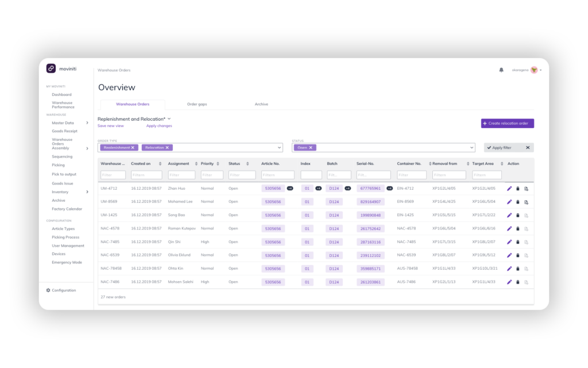
Task: Edit the UM-4712 order with pencil icon
Action: tap(509, 189)
